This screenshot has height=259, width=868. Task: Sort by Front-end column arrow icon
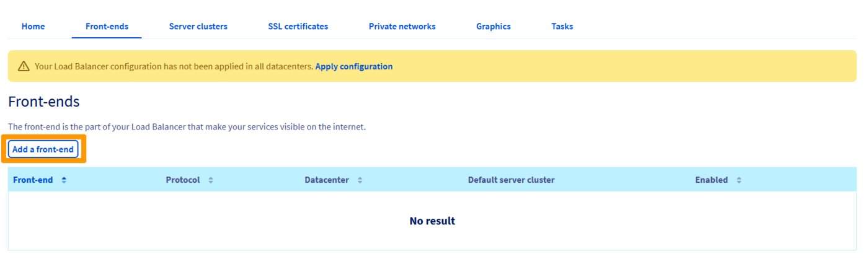pos(64,180)
